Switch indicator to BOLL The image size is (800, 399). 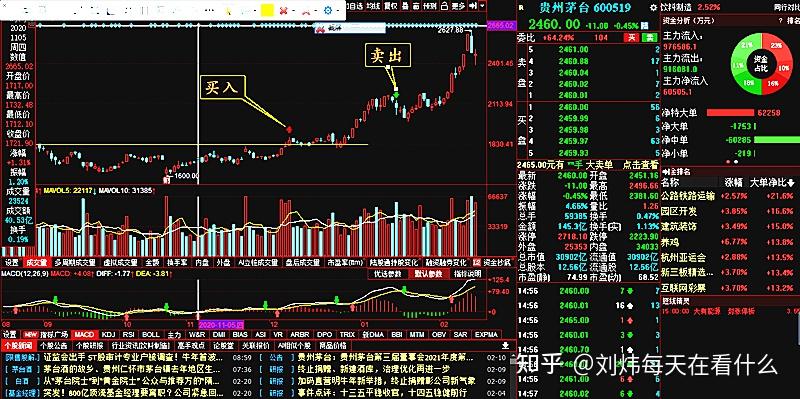click(151, 334)
